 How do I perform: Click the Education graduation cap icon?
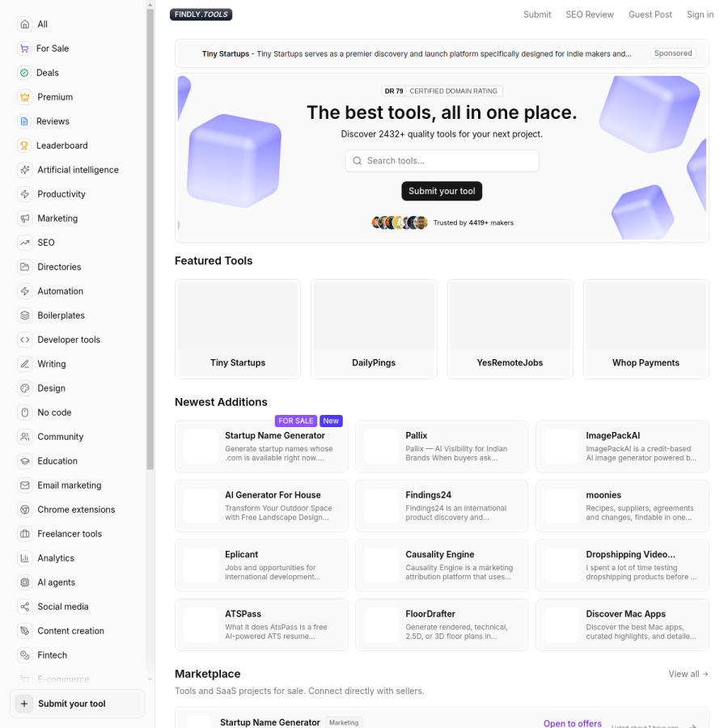tap(25, 461)
